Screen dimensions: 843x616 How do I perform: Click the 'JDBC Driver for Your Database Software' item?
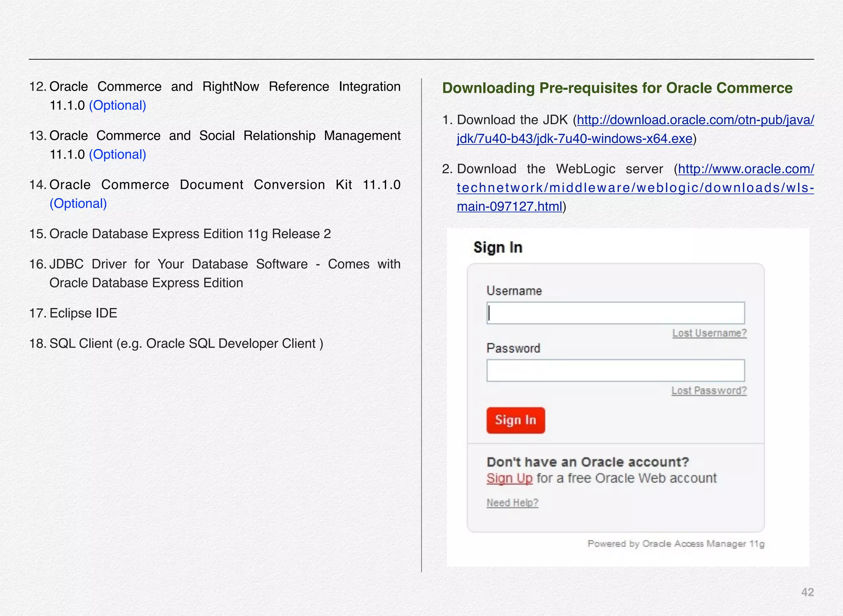pos(225,273)
